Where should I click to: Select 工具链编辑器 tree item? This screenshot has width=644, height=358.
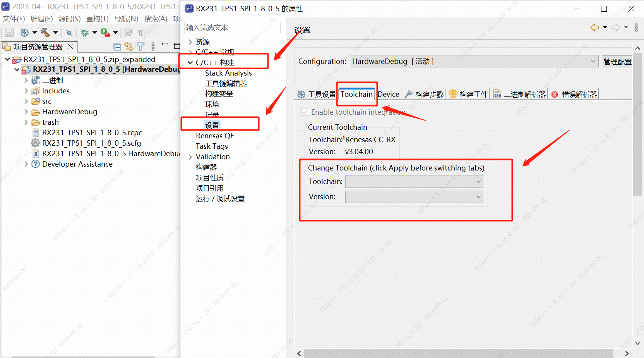coord(226,83)
